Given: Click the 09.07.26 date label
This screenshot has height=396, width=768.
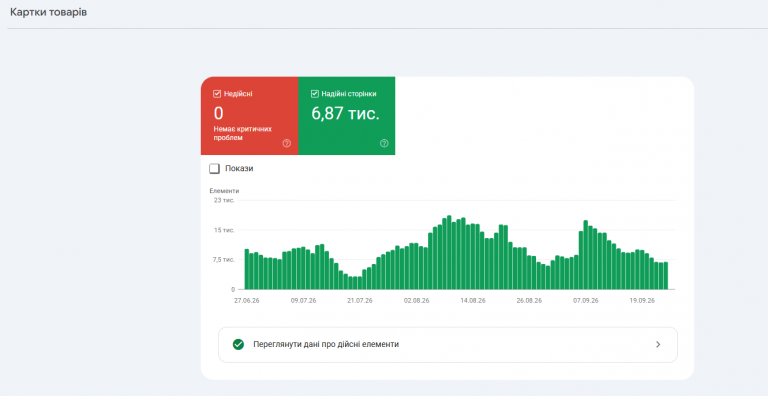Looking at the screenshot, I should point(304,301).
